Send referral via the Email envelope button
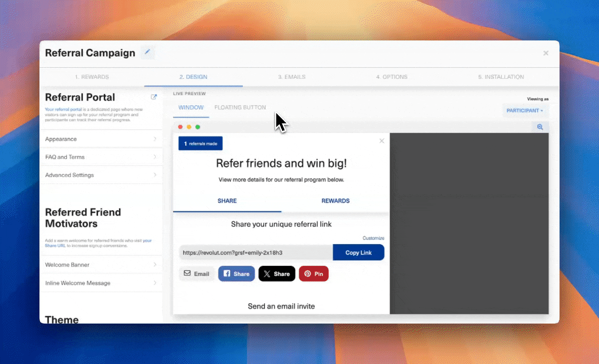This screenshot has height=364, width=599. point(197,273)
